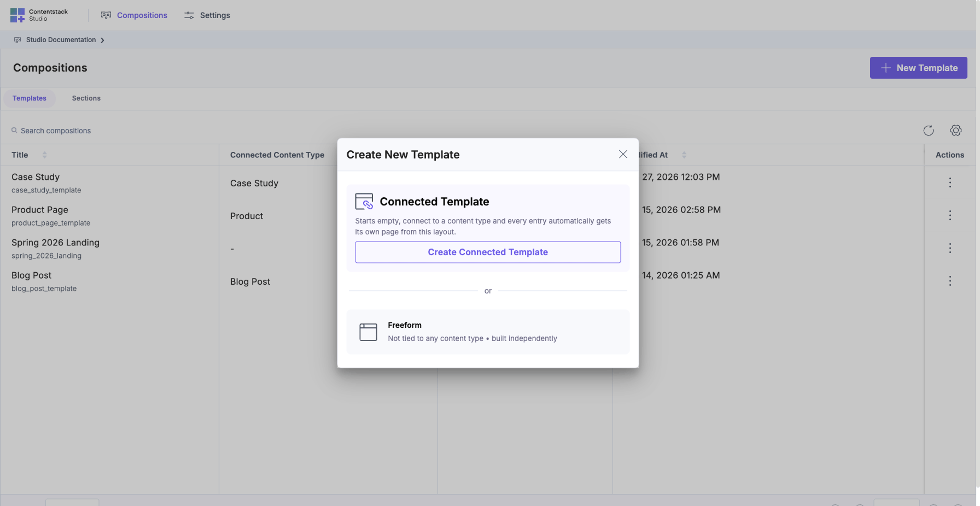The height and width of the screenshot is (506, 980).
Task: Open actions menu for Blog Post row
Action: [x=950, y=281]
